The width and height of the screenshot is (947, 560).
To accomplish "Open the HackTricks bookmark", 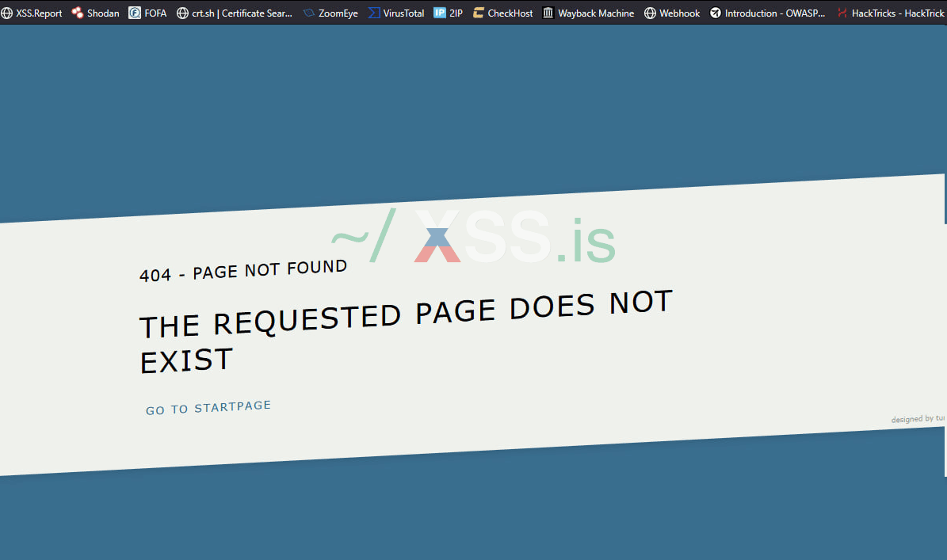I will [891, 13].
